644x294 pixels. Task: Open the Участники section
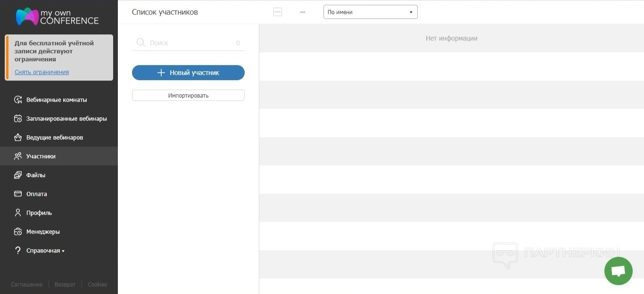tap(41, 156)
